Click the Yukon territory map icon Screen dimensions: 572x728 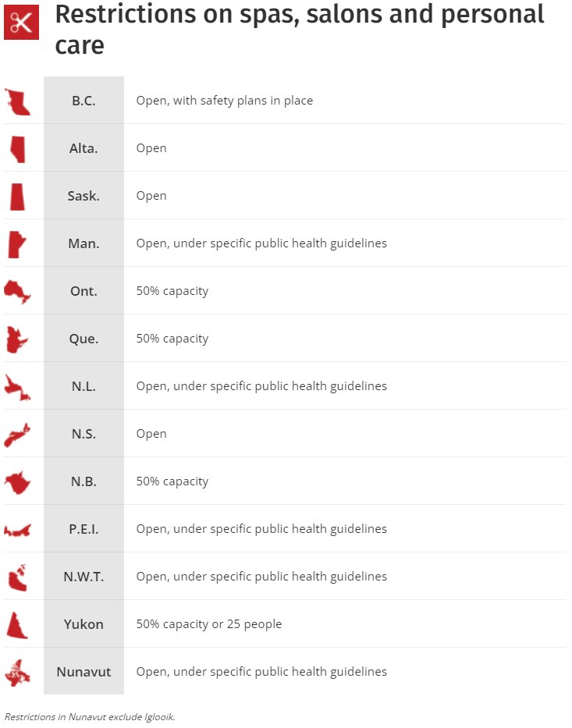[16, 625]
